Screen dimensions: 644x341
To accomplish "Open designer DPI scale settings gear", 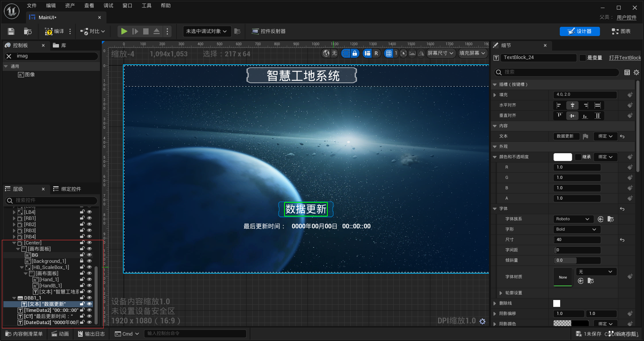I will coord(482,321).
